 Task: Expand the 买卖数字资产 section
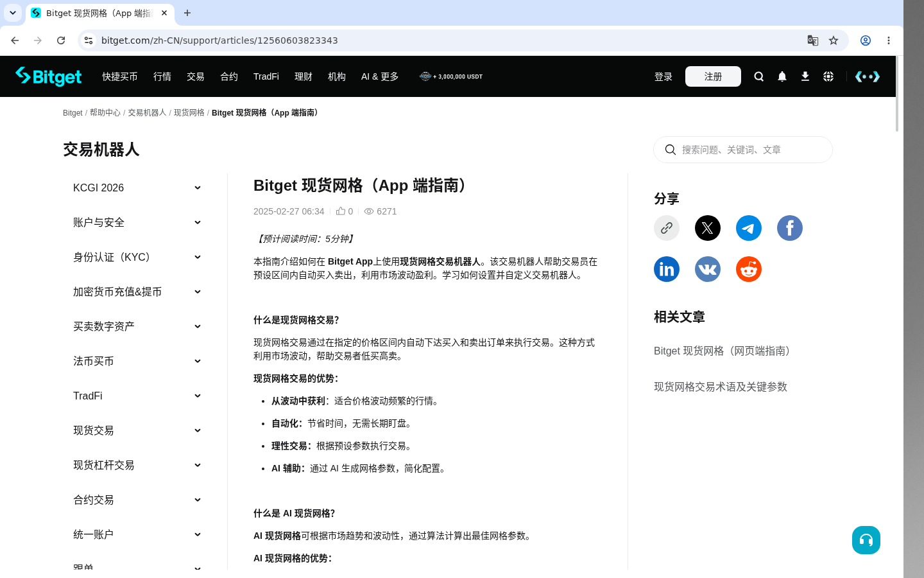[137, 326]
